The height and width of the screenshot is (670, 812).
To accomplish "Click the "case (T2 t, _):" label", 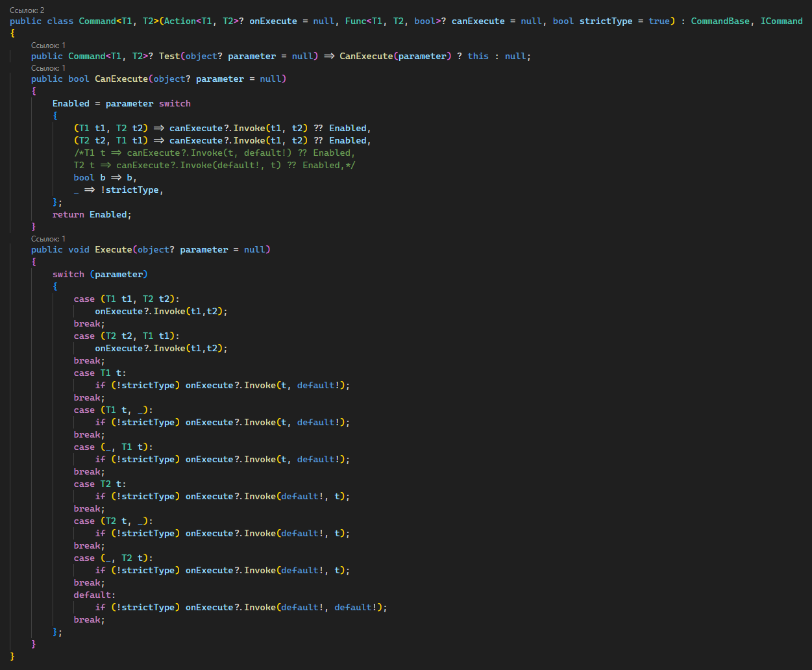I will coord(114,521).
